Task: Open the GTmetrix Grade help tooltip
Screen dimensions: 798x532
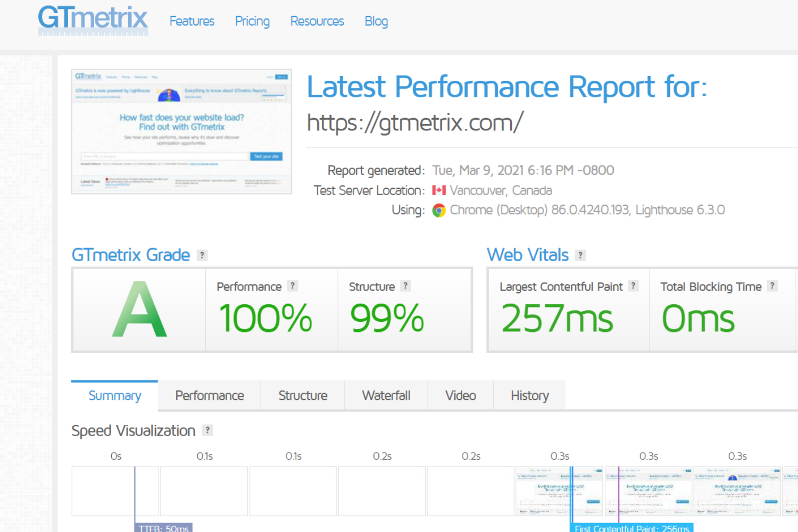Action: [202, 255]
